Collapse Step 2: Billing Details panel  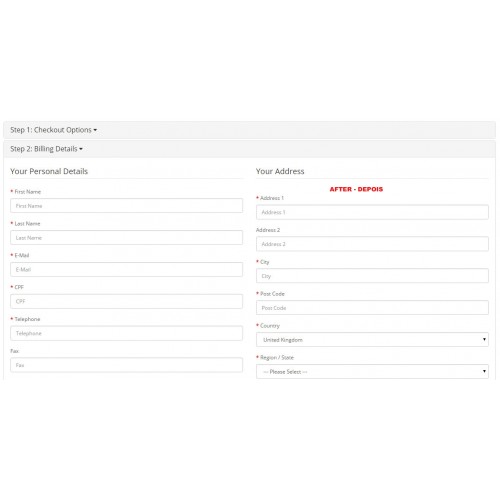tap(46, 149)
